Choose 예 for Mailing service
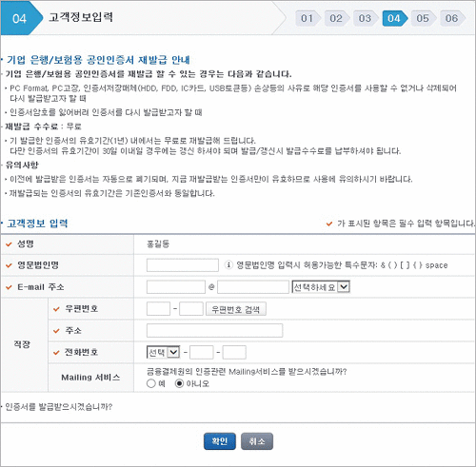This screenshot has width=476, height=467. coord(151,383)
